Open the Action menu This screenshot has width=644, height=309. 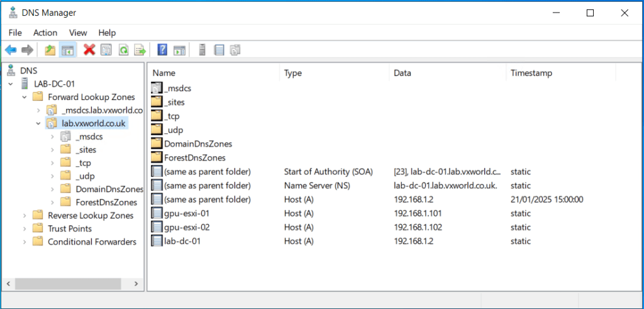45,33
